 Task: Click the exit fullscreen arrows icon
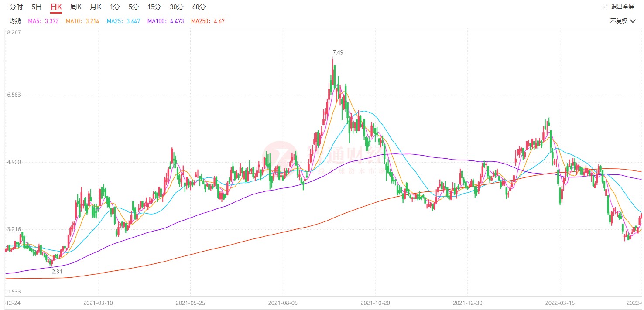click(606, 7)
